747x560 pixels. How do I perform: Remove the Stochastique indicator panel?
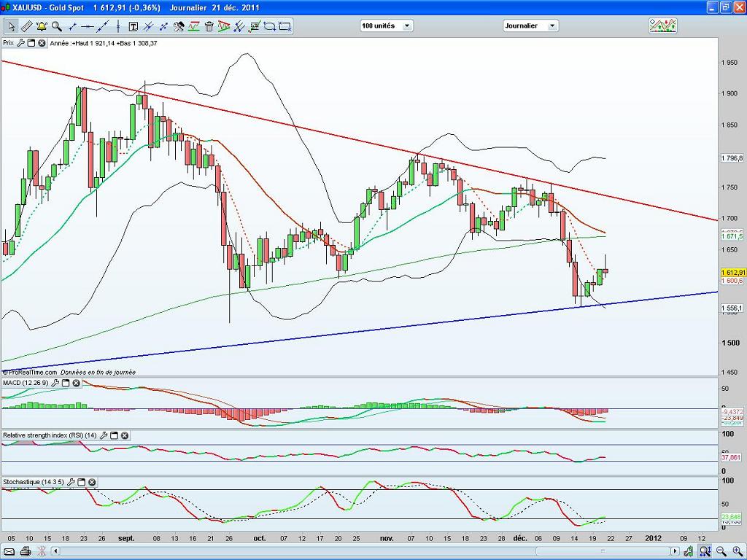[x=92, y=482]
